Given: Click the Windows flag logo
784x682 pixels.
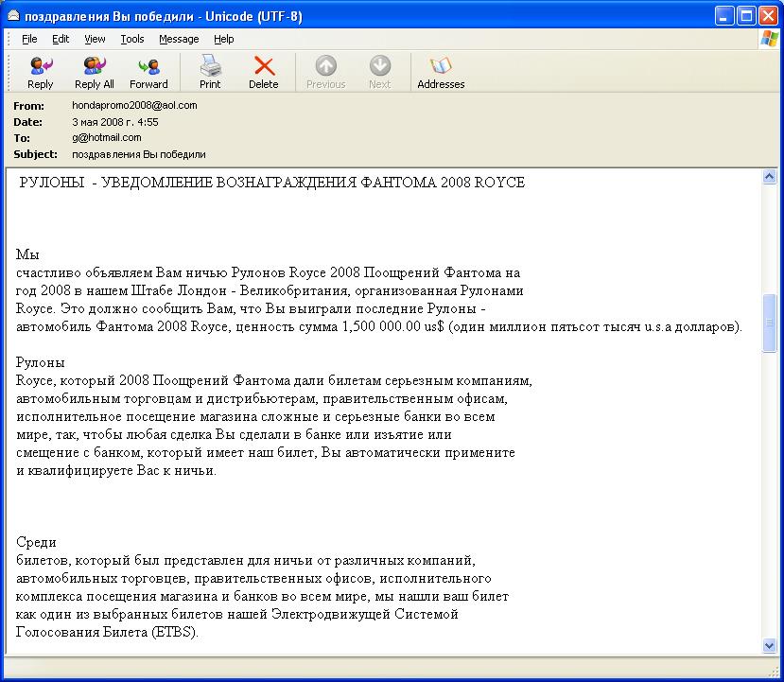Looking at the screenshot, I should (769, 39).
